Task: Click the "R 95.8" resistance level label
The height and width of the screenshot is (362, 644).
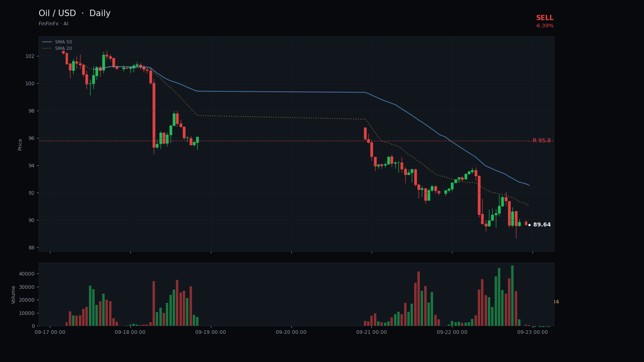Action: click(542, 141)
